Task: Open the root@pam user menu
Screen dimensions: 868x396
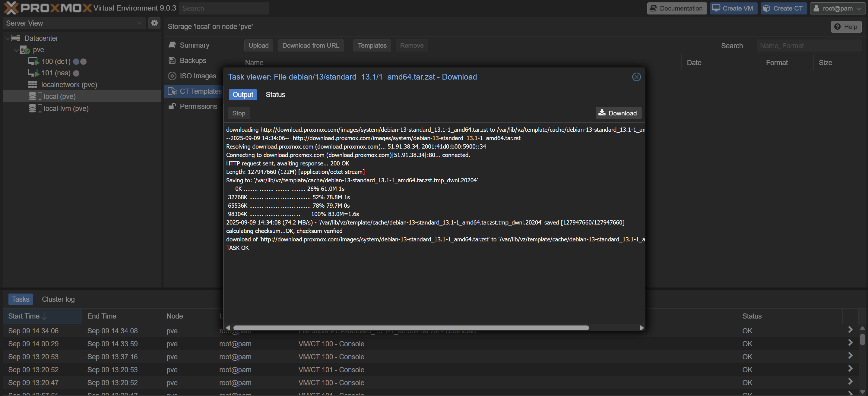Action: (x=838, y=8)
